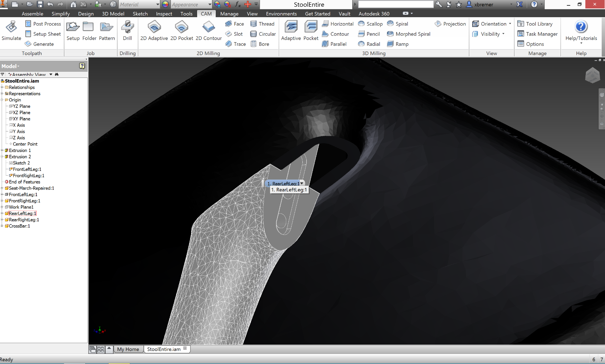Switch to the Environments ribbon tab

(281, 14)
